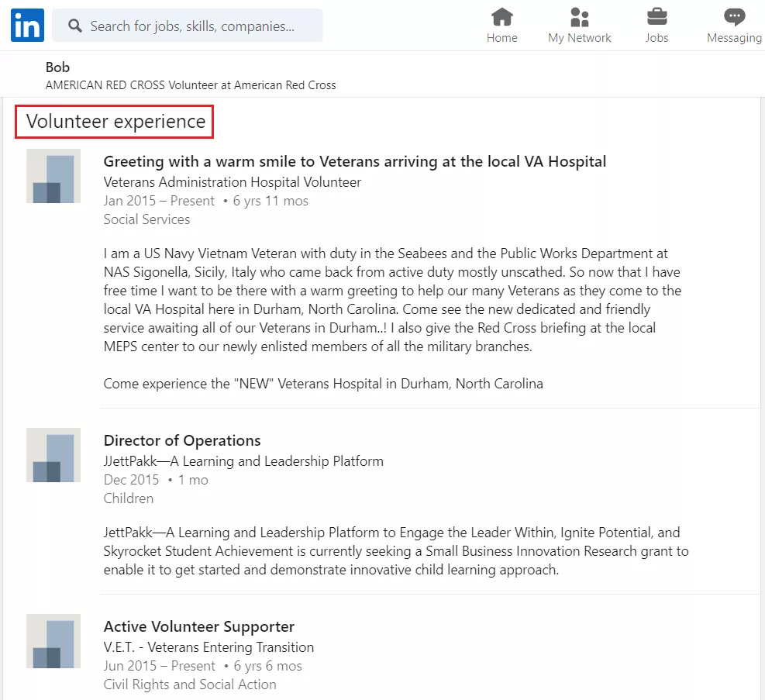This screenshot has height=700, width=765.
Task: Focus the search for jobs, skills, companies field
Action: (x=188, y=26)
